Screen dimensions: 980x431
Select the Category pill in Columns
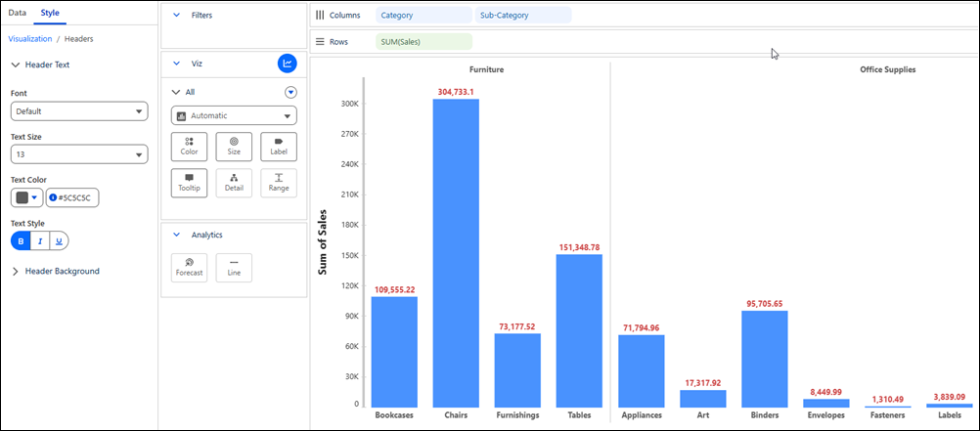coord(423,15)
